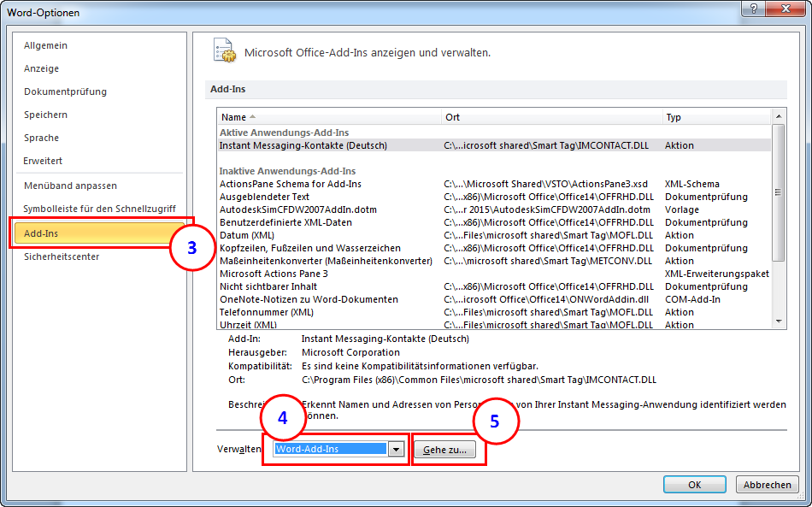
Task: Close the Word-Optionen dialog
Action: tap(786, 9)
